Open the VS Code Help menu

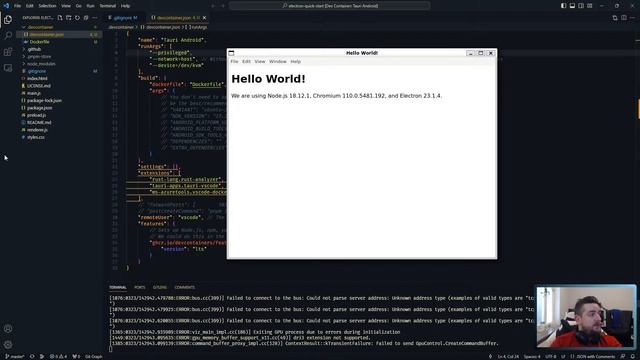click(x=125, y=6)
